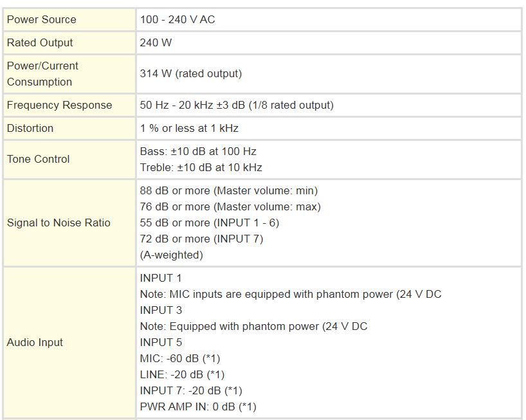Select the 240 W rated output value
The image size is (526, 420).
[155, 42]
